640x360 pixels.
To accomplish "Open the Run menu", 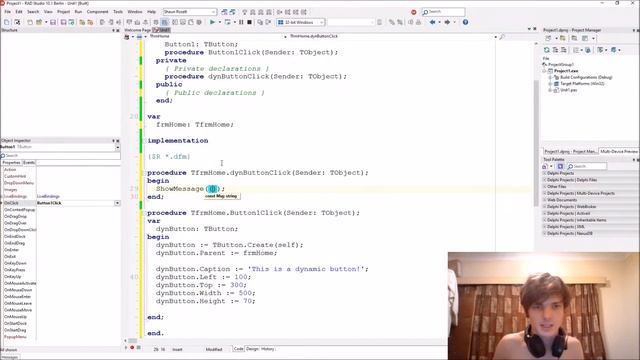I will [x=78, y=12].
